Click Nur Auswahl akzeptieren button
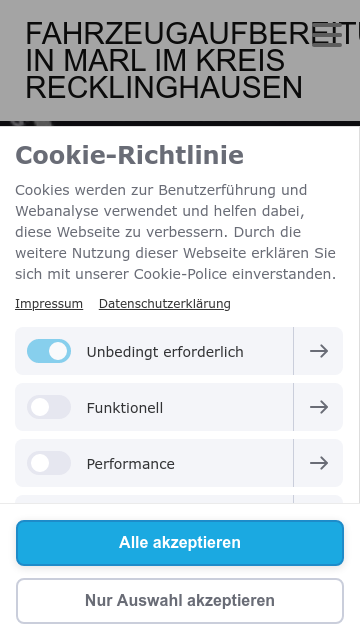 pyautogui.click(x=180, y=601)
